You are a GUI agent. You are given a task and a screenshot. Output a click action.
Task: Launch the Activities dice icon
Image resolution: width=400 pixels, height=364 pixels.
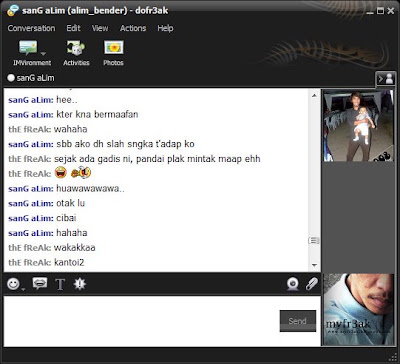tap(76, 48)
